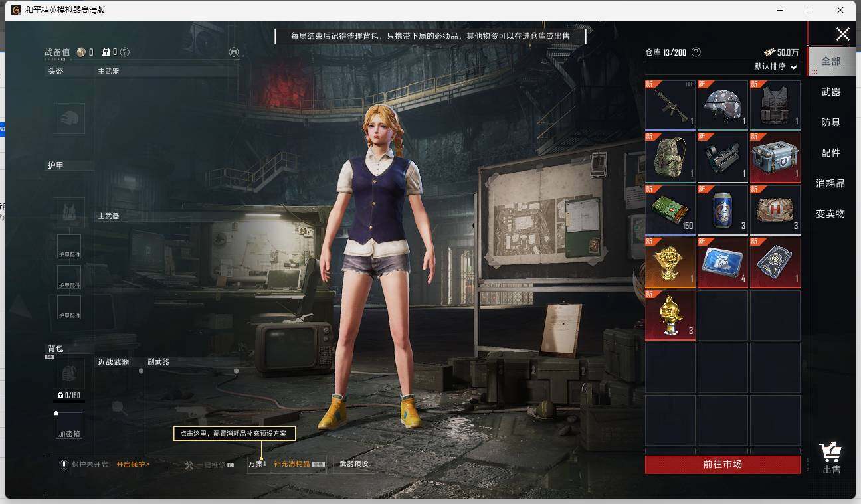The image size is (861, 504).
Task: Select the gold dragon statue item
Action: (x=670, y=262)
